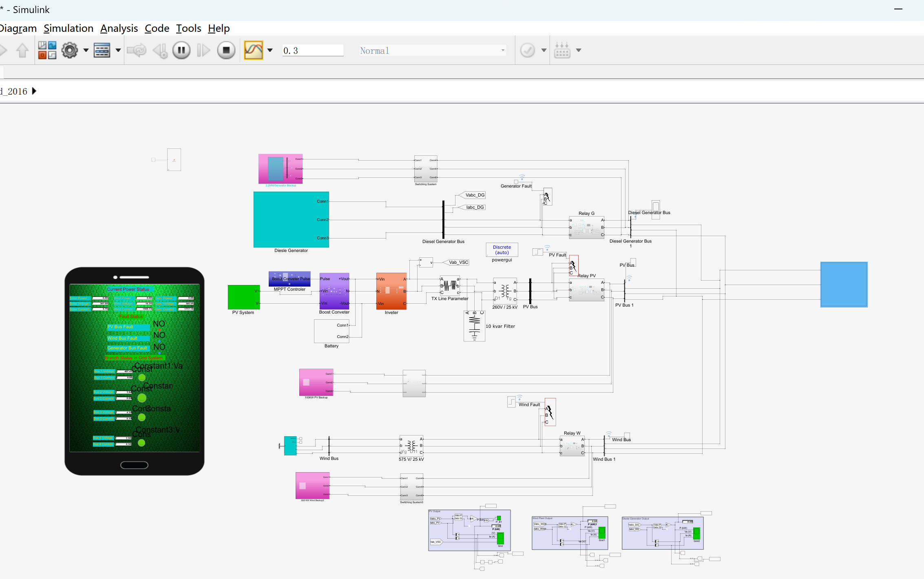Open the simulation mode Normal dropdown
924x579 pixels.
(432, 50)
